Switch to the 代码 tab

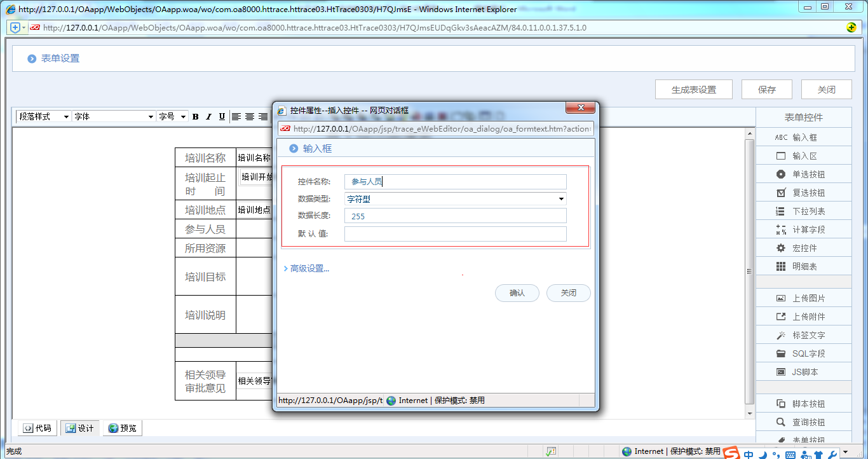coord(36,428)
